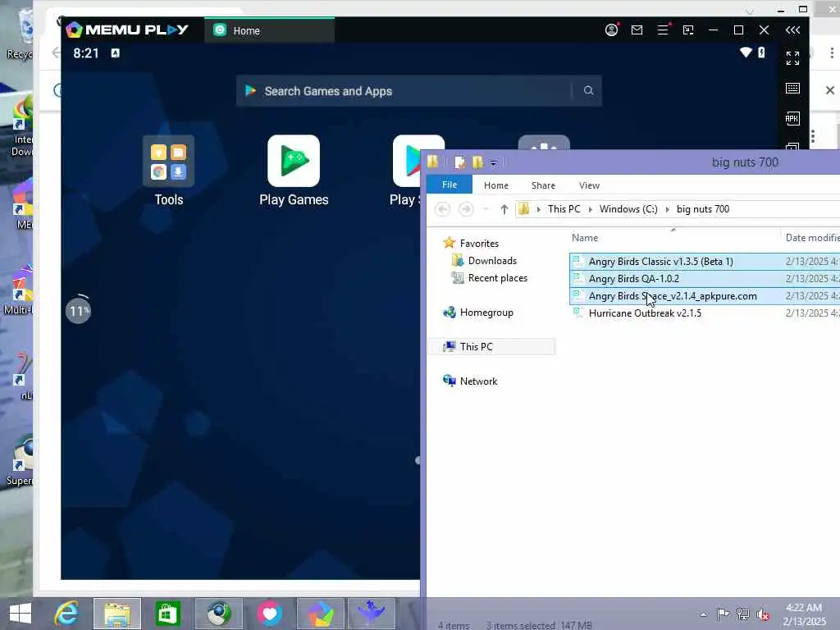Open the Share ribbon tab in Explorer
This screenshot has height=630, width=840.
coord(543,185)
